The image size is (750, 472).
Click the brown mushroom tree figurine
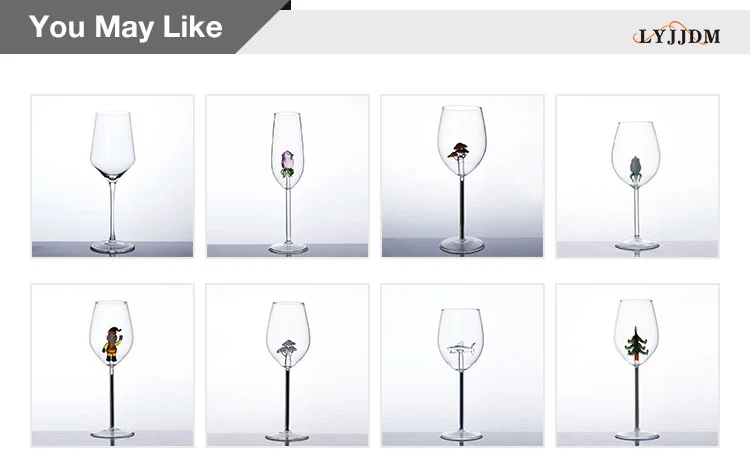(x=459, y=151)
